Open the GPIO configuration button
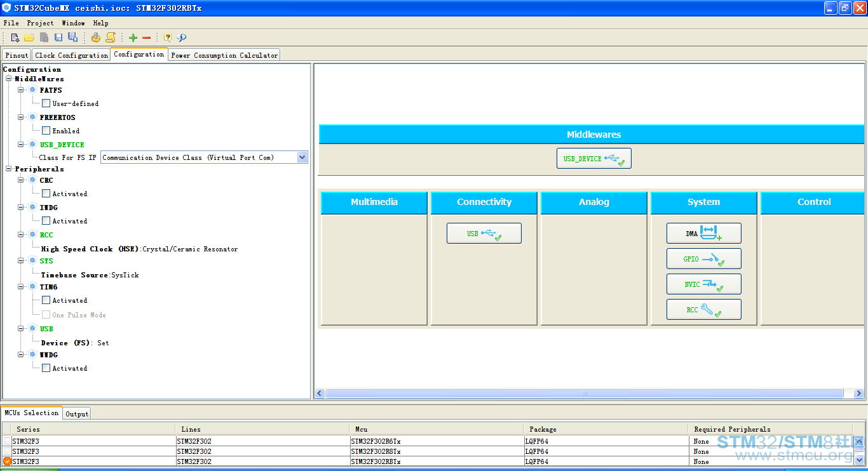 tap(704, 259)
